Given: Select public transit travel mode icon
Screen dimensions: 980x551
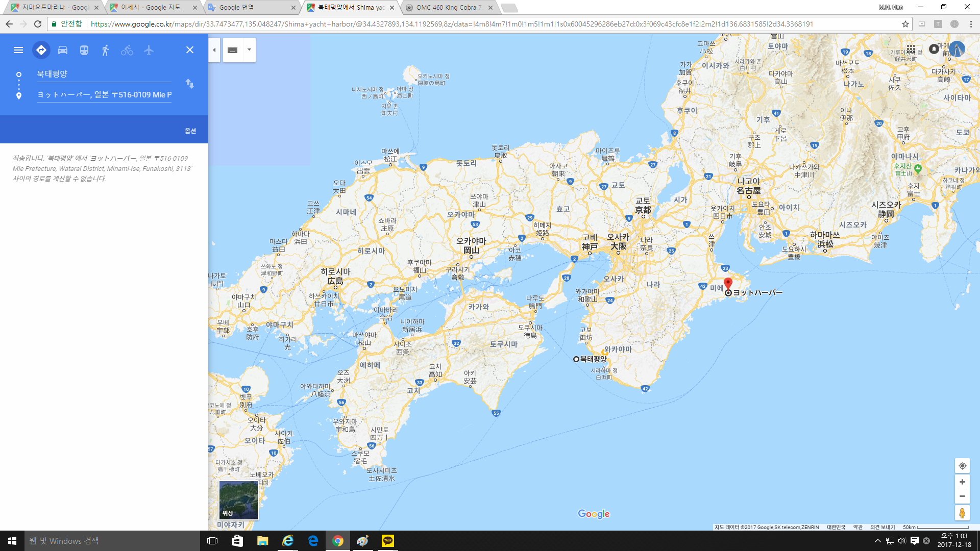Looking at the screenshot, I should point(84,50).
